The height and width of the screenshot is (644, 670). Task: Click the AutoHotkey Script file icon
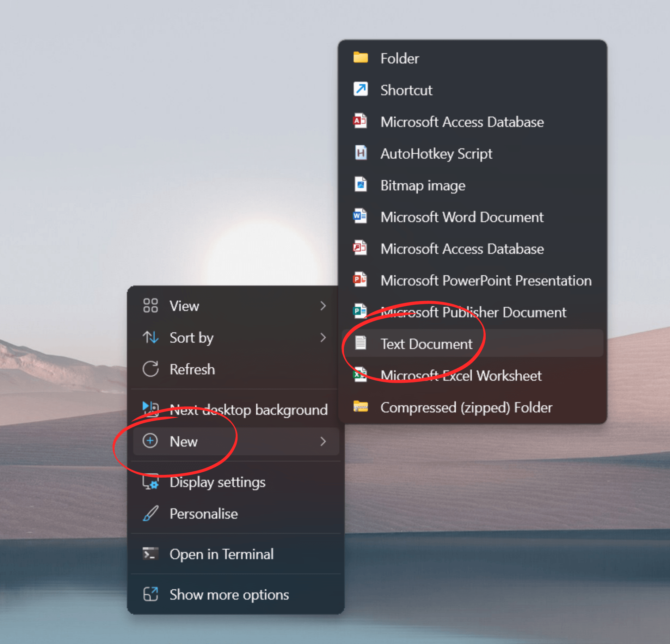pos(360,153)
